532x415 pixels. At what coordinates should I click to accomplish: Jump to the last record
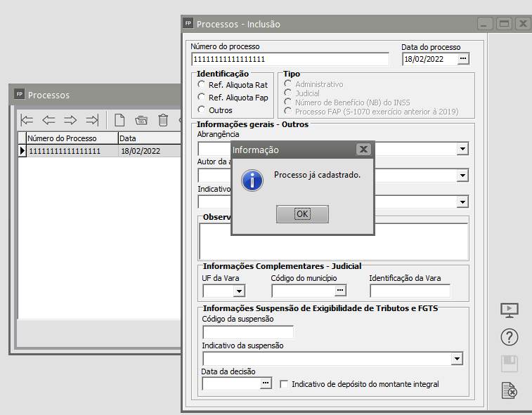(x=92, y=119)
